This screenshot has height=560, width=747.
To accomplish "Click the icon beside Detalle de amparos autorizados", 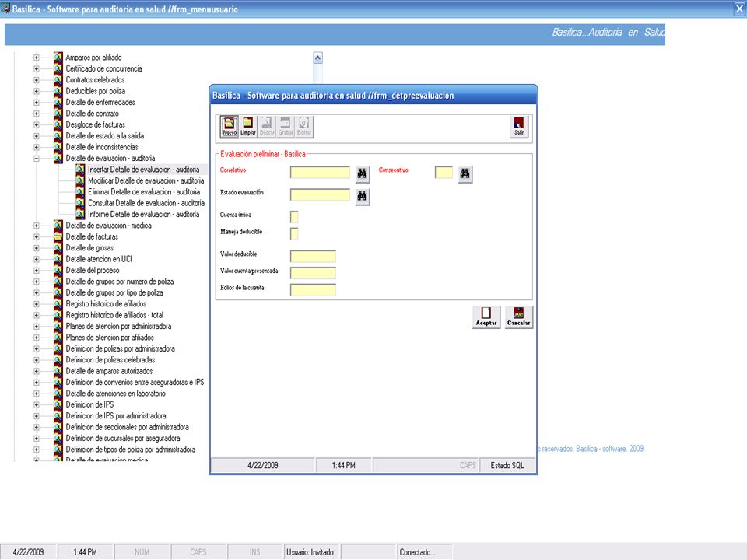I will point(58,371).
